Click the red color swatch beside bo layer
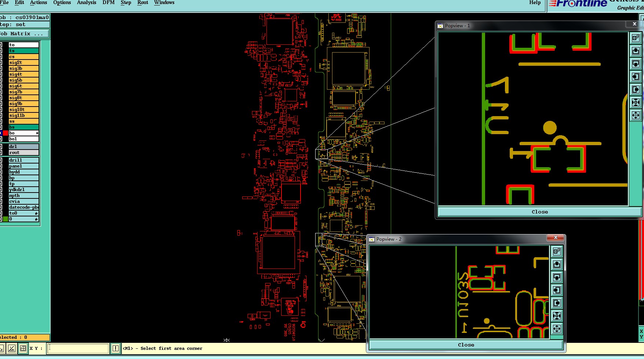 click(6, 133)
